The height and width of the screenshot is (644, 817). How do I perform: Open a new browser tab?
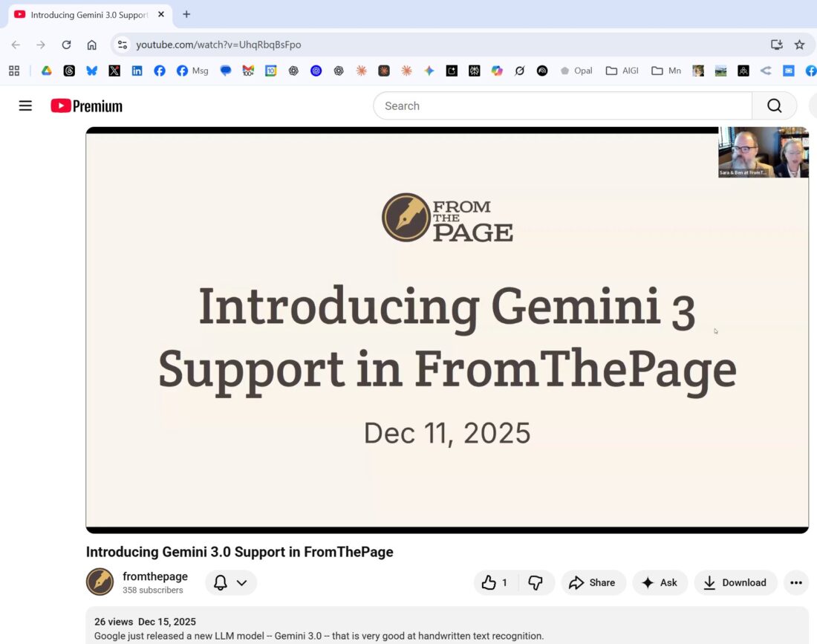(x=186, y=14)
